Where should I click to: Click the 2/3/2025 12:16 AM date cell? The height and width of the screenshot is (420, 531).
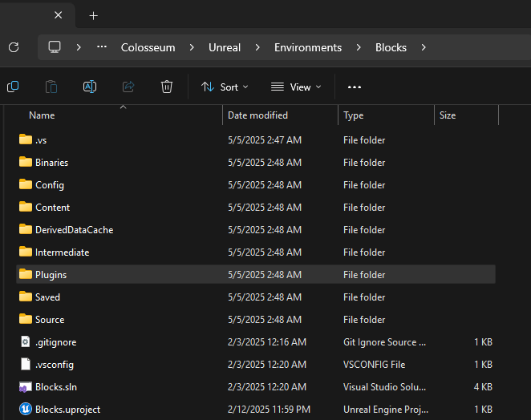tap(267, 342)
